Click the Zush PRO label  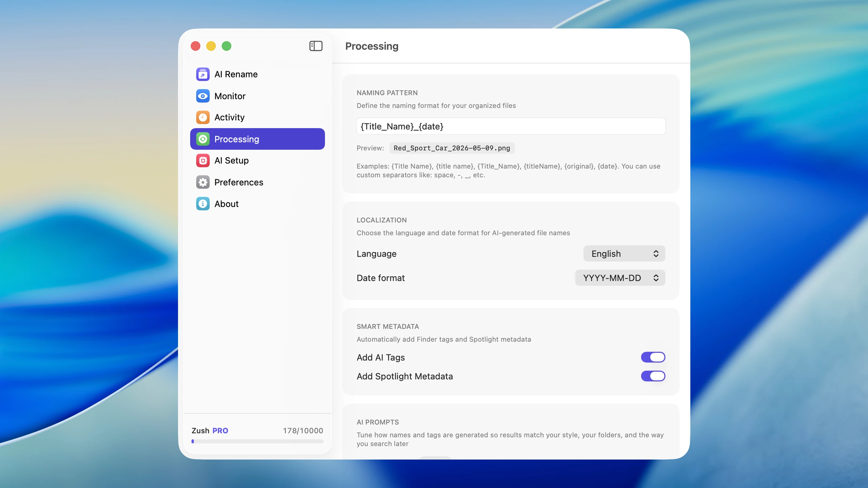(x=210, y=431)
